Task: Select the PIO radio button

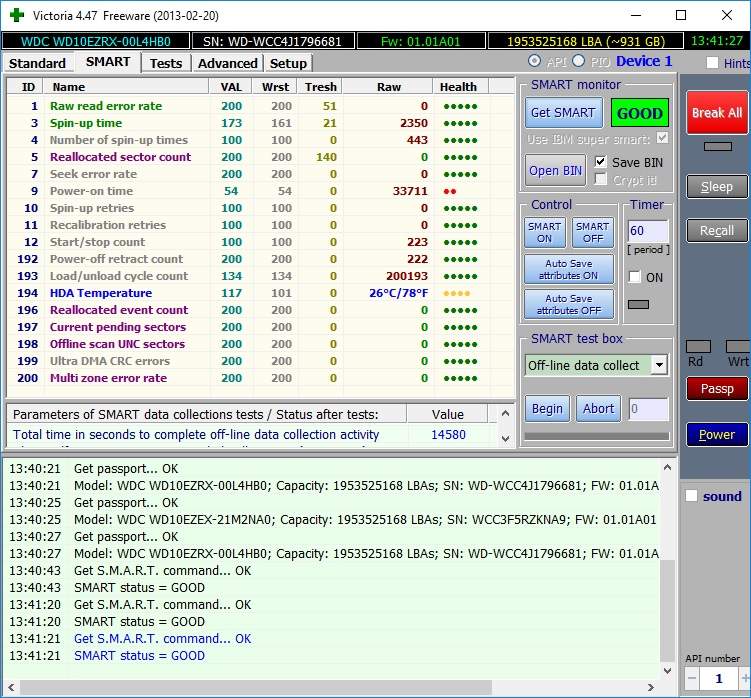Action: point(579,61)
